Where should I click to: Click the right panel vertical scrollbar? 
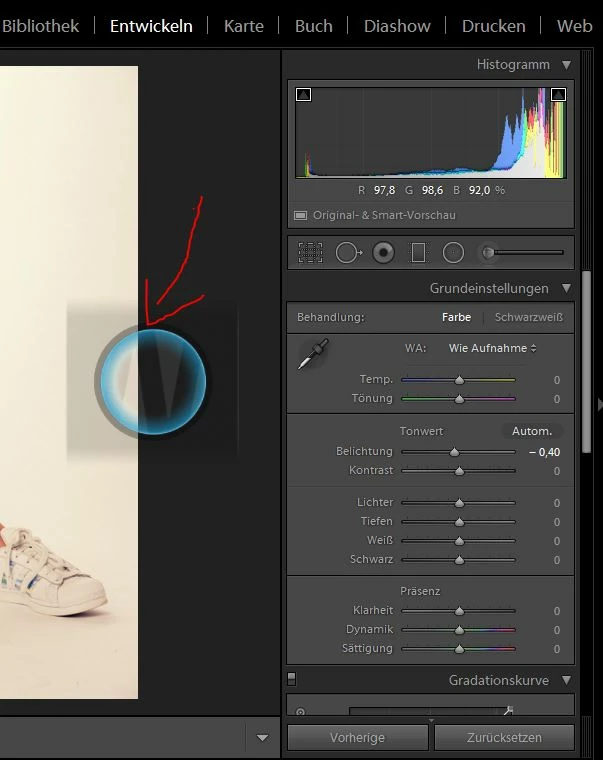587,362
